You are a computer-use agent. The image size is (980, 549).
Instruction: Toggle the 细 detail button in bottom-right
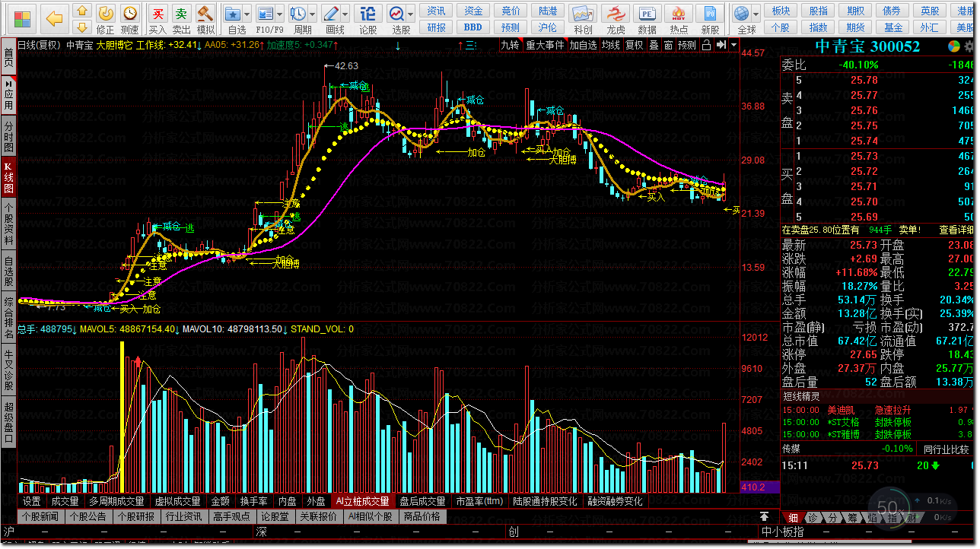pos(792,518)
